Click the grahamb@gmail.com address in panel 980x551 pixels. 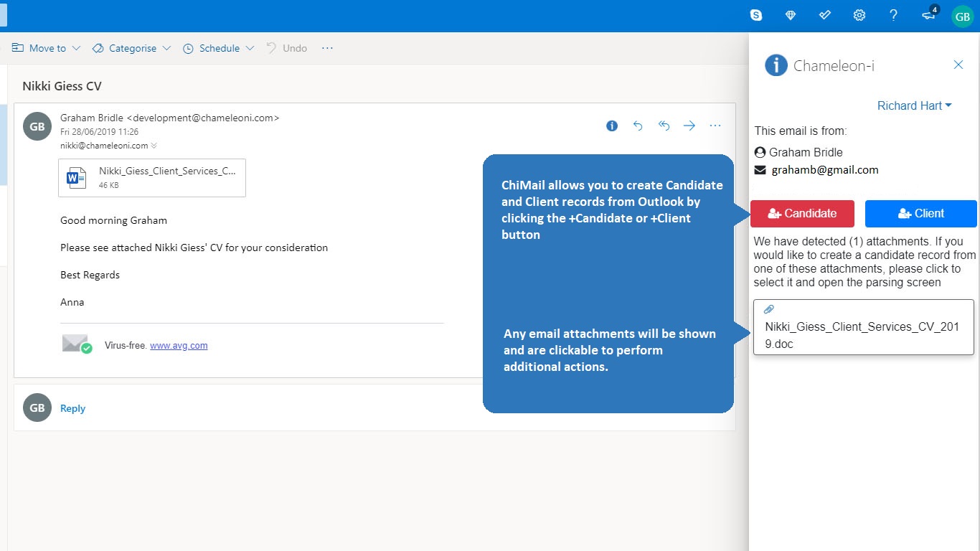point(825,170)
